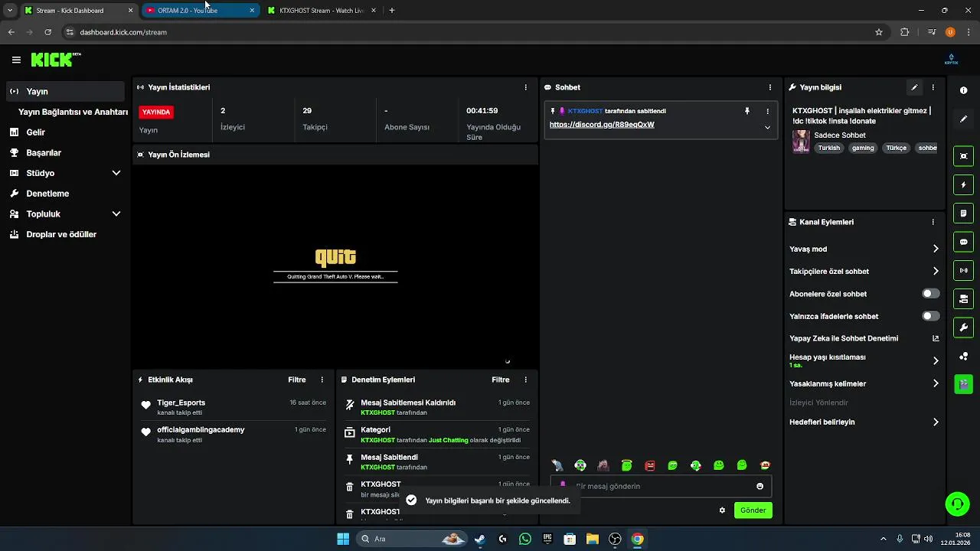Click the lightning bolt rail icon

964,184
